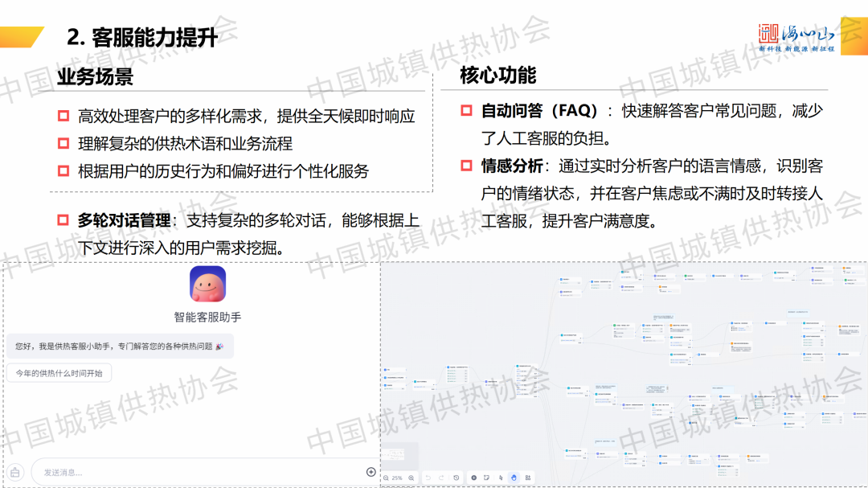Click the workflow minimap thumbnail
Screen dimensions: 868x488
(400, 453)
